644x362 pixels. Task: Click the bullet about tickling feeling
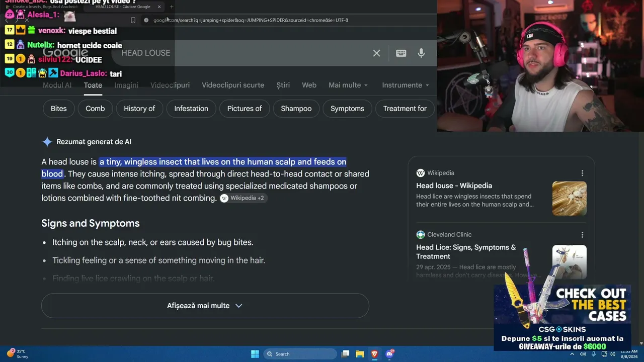158,260
